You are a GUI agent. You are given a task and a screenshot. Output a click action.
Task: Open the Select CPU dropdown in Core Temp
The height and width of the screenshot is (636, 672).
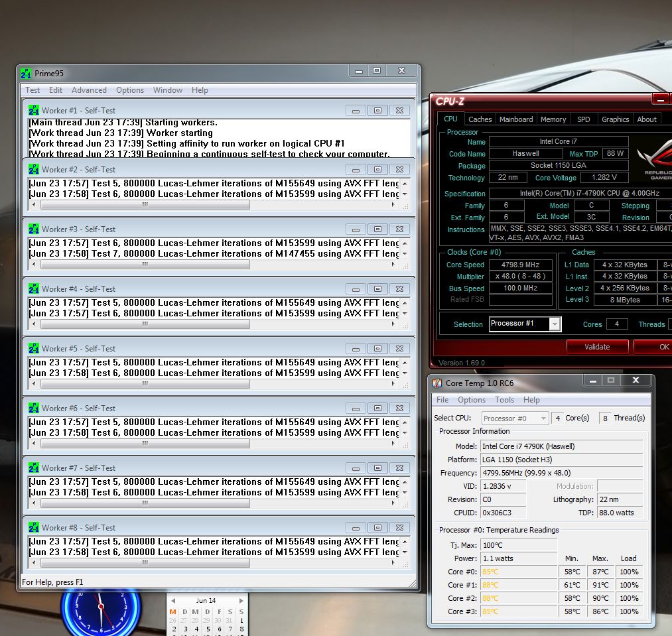click(x=514, y=418)
